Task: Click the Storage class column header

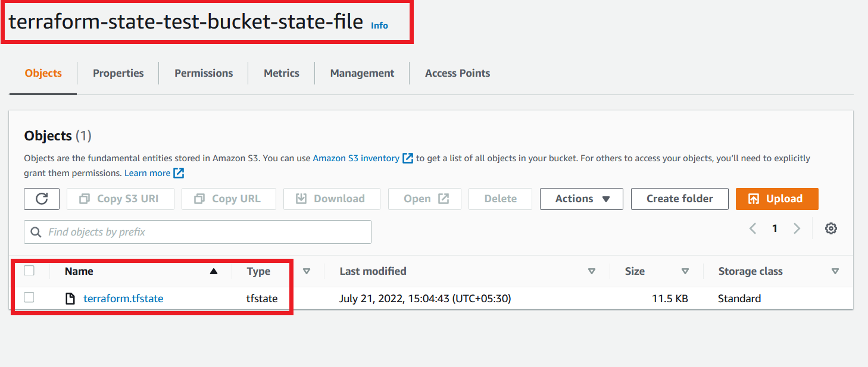Action: (x=750, y=271)
